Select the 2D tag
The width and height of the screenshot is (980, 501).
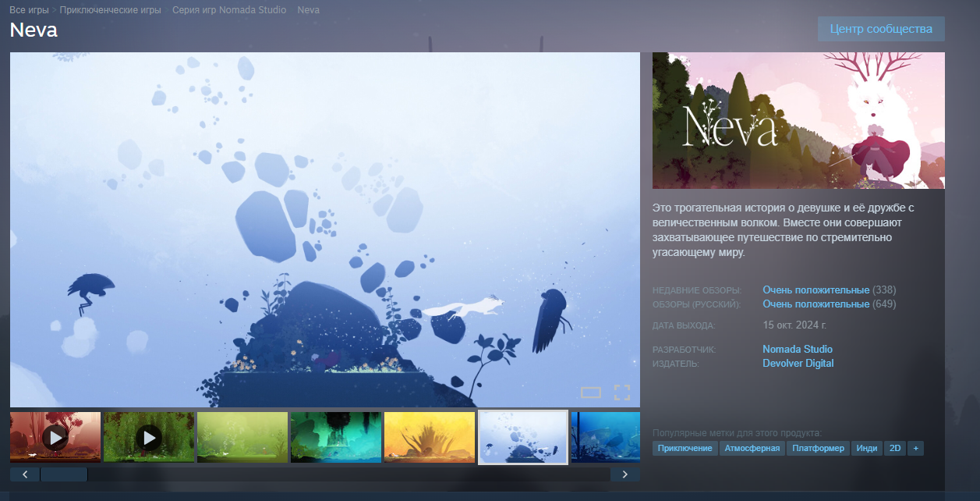point(895,448)
